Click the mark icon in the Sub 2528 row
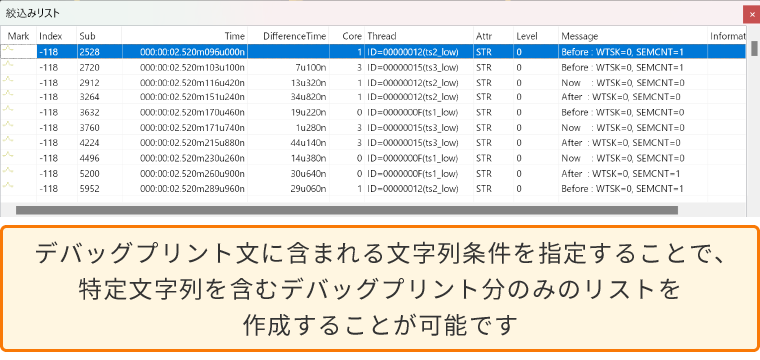The height and width of the screenshot is (360, 760). click(8, 49)
